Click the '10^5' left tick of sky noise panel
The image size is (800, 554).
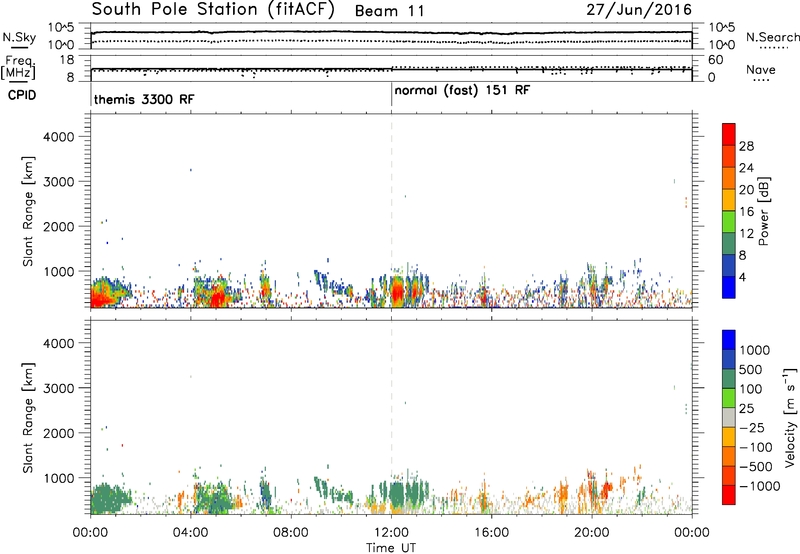(x=61, y=28)
